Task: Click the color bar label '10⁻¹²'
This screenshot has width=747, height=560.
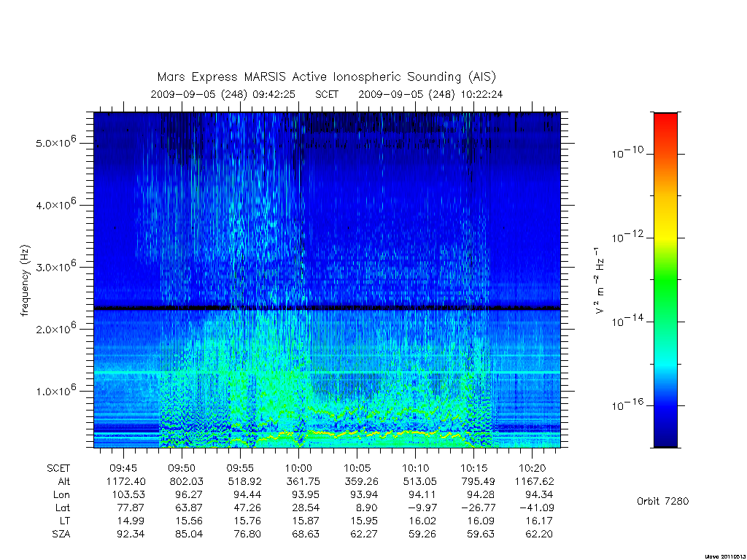Action: click(x=627, y=237)
